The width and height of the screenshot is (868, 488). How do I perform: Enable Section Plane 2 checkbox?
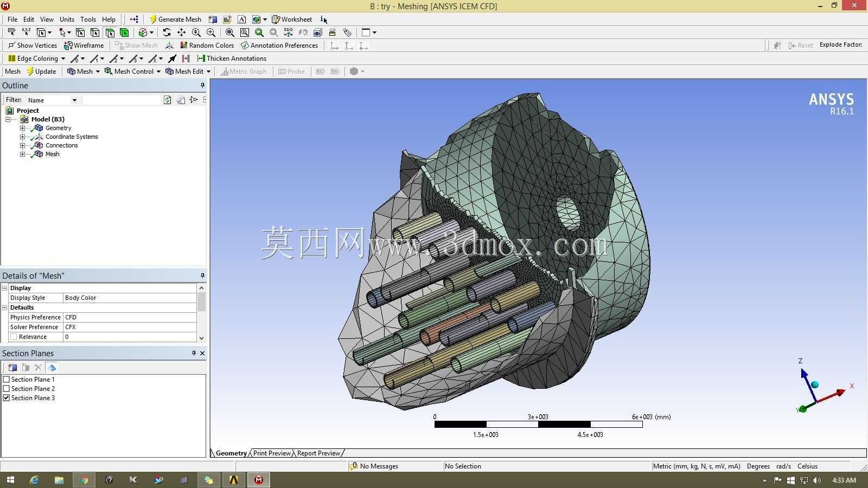[x=7, y=389]
